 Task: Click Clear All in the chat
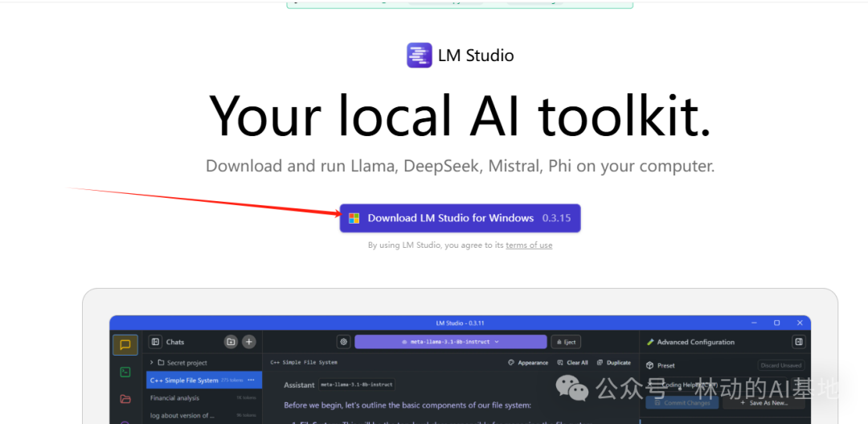(572, 363)
